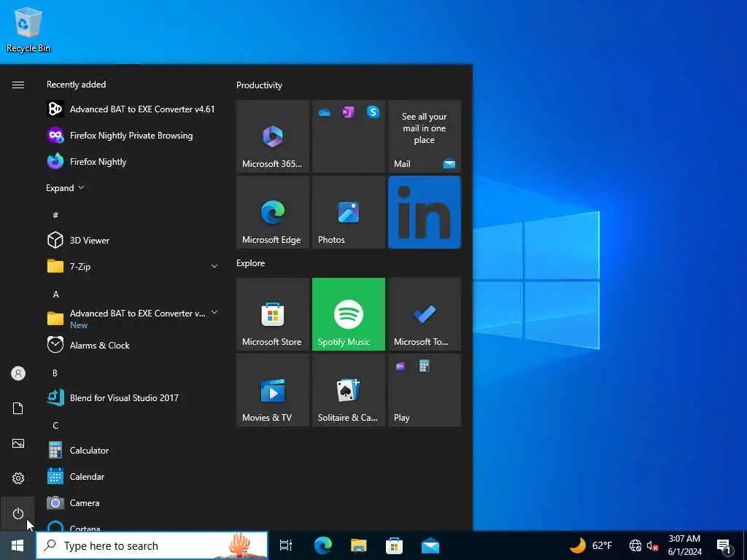Open the OneDrive icon in Office folder tile

click(x=325, y=112)
